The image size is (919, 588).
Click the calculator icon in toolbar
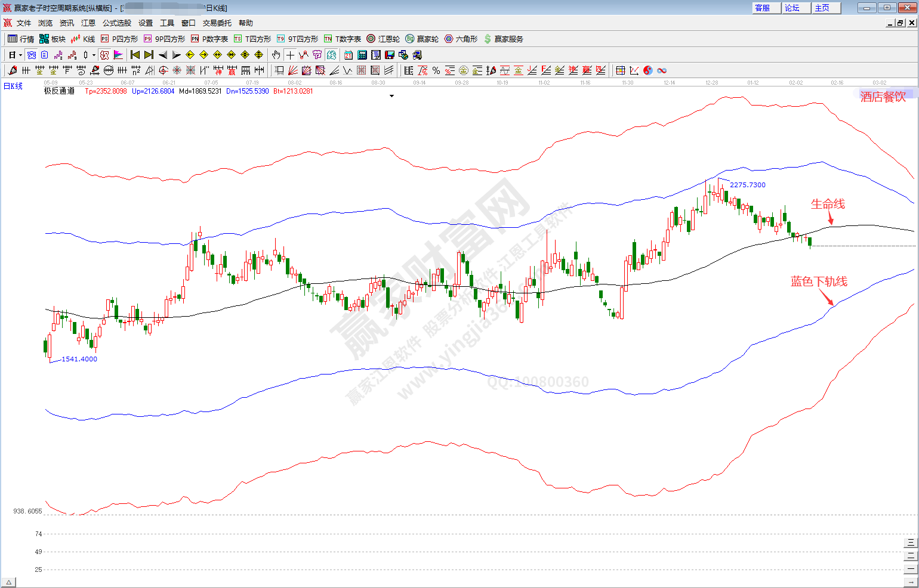click(362, 55)
